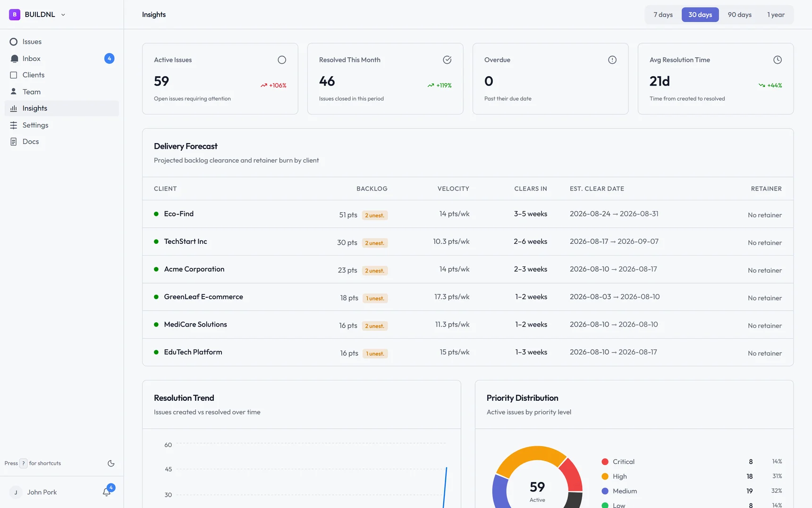Viewport: 812px width, 508px height.
Task: Click EST. CLEAR DATE column header
Action: click(x=597, y=189)
